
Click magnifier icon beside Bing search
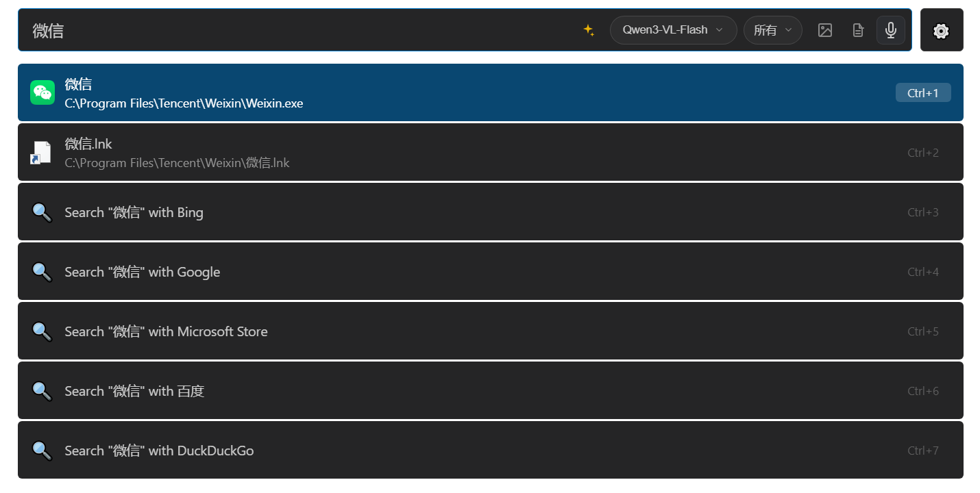pos(42,212)
